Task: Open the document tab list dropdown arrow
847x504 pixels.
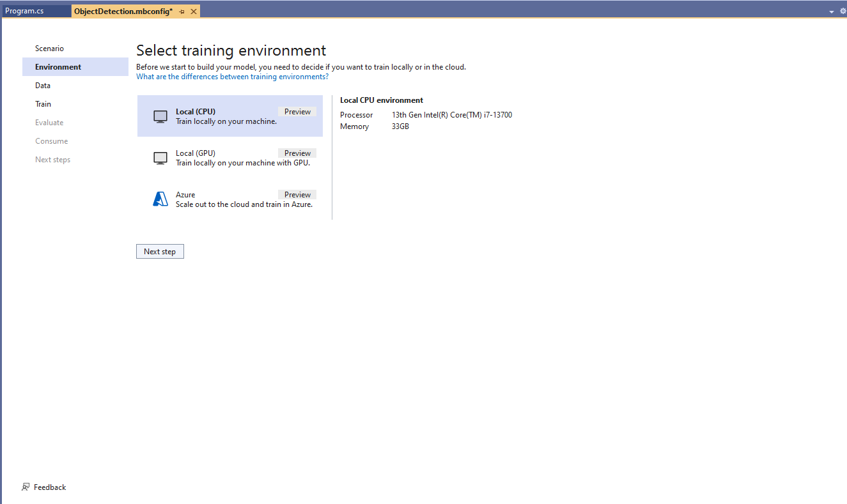Action: tap(832, 12)
